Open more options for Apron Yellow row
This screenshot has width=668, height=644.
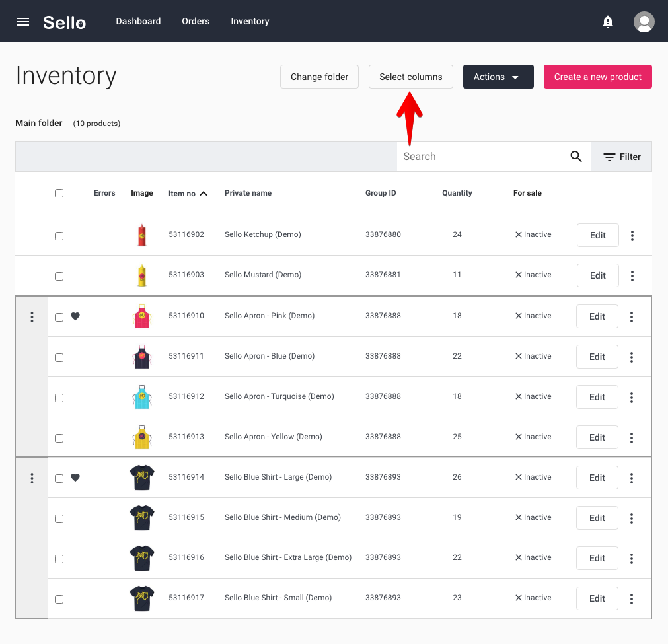[632, 437]
